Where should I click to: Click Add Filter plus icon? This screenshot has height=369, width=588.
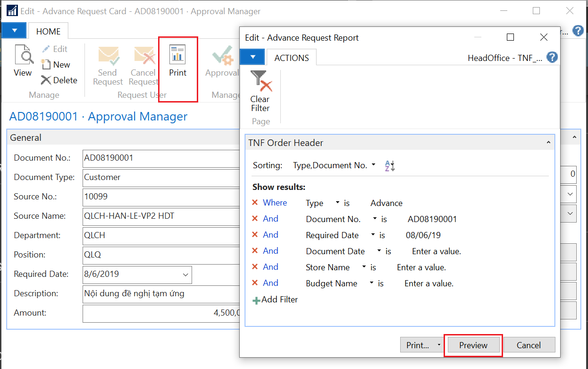click(x=256, y=300)
